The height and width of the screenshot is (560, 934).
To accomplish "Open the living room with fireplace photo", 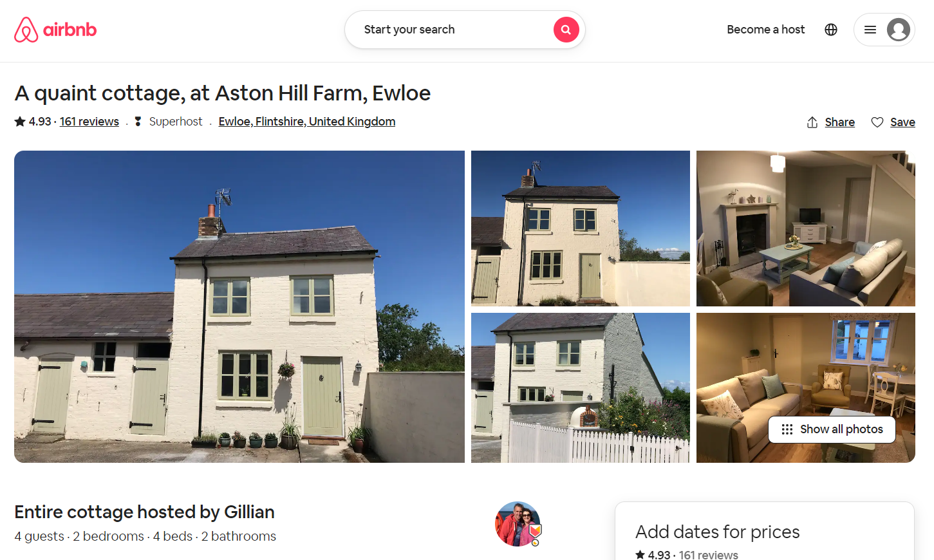I will coord(806,229).
